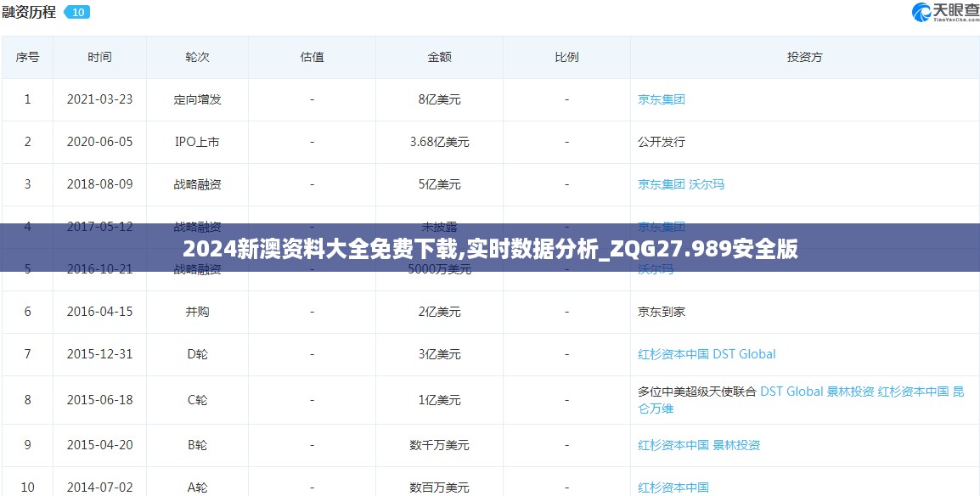Viewport: 980px width, 496px height.
Task: Open 红杉资本中国 link in the B轮 row
Action: click(x=673, y=445)
